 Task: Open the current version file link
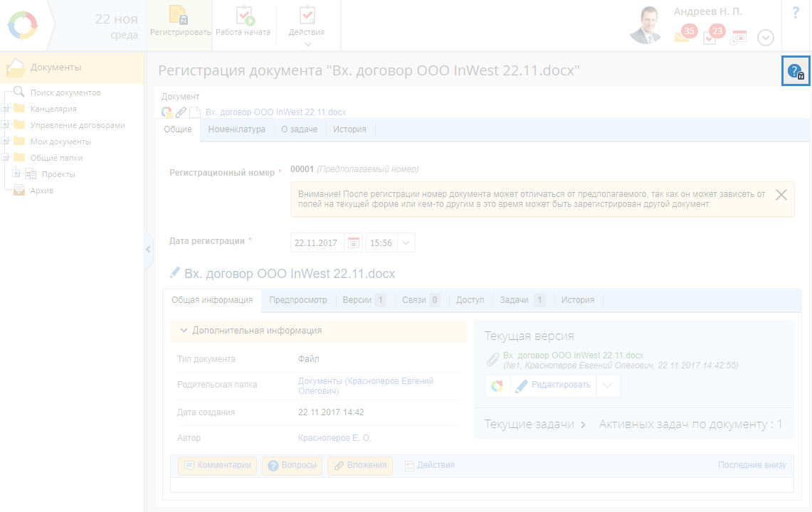click(574, 356)
